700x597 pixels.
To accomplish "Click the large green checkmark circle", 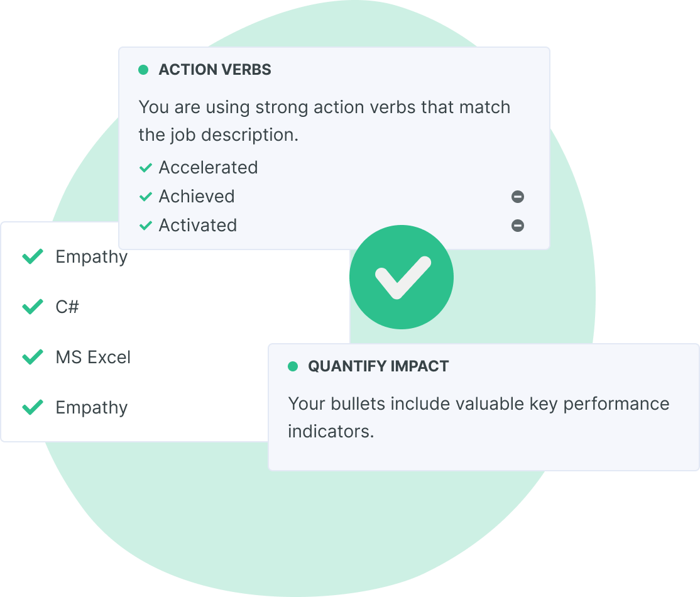I will [x=401, y=277].
